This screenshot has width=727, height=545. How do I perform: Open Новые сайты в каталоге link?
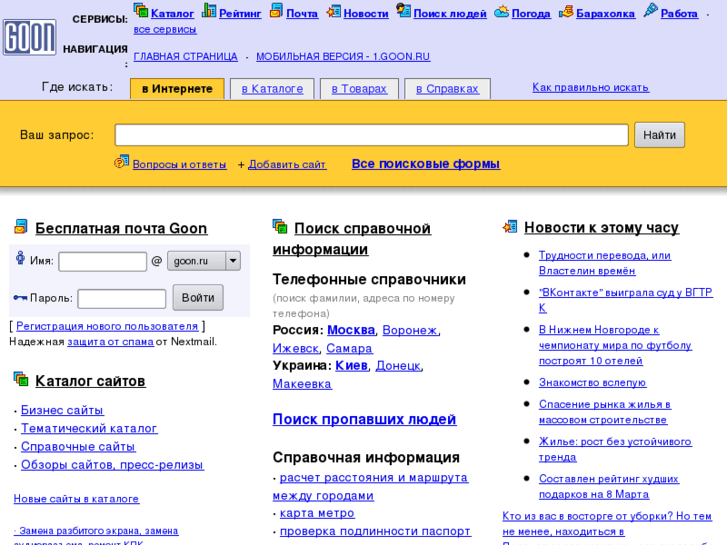pyautogui.click(x=77, y=499)
